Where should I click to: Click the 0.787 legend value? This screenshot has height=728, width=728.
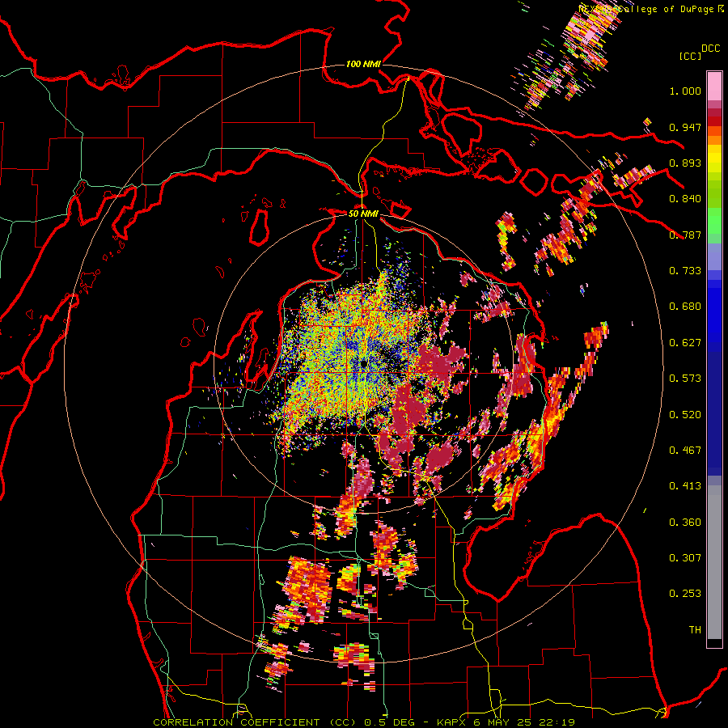tap(685, 235)
